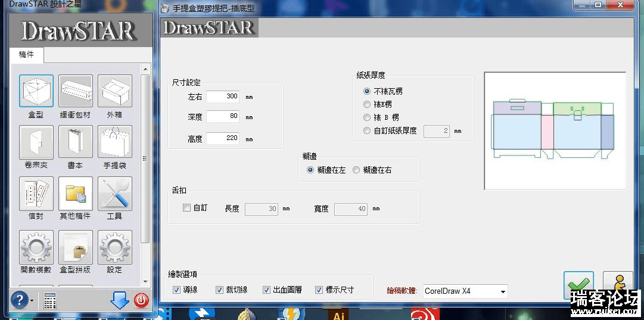Switch to the 稿件 tab
This screenshot has height=320, width=644.
pos(26,55)
